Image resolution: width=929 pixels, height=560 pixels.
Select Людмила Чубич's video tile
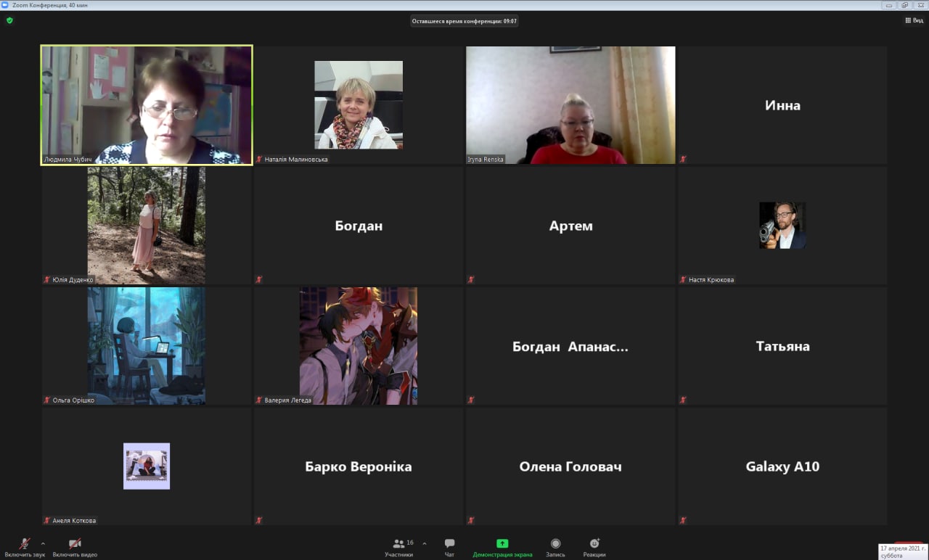[x=147, y=105]
